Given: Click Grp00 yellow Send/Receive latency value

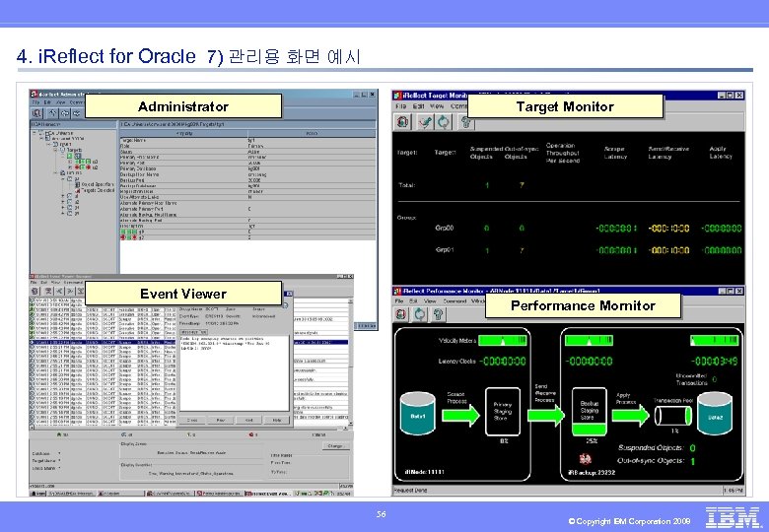Looking at the screenshot, I should pyautogui.click(x=669, y=229).
